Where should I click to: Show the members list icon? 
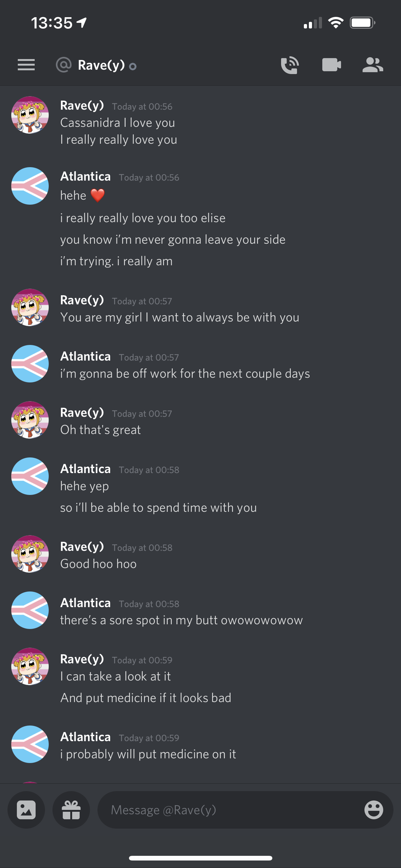coord(372,65)
